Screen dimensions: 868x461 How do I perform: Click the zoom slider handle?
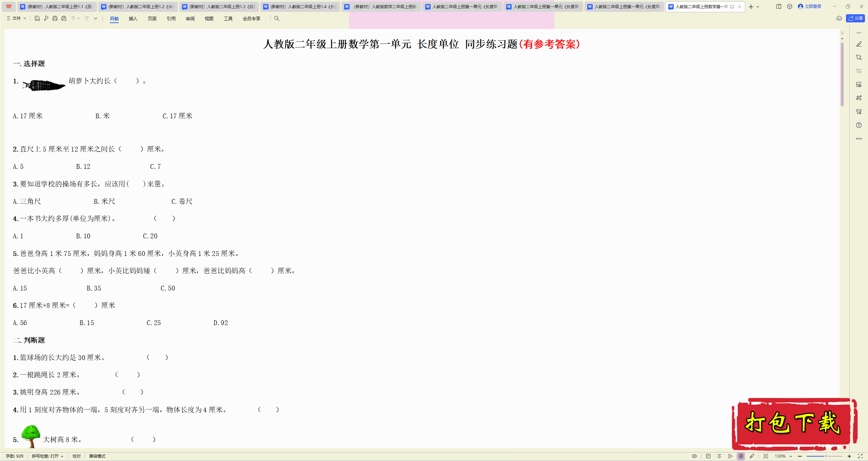826,456
